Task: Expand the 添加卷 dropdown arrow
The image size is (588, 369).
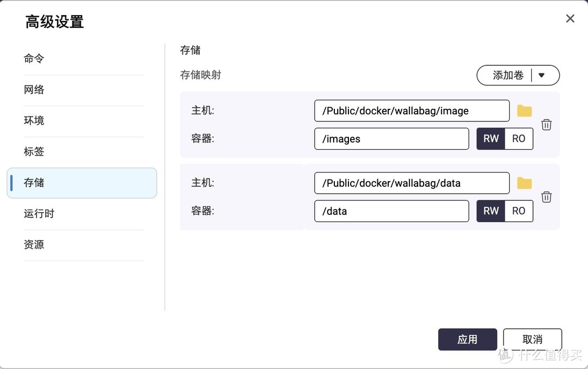Action: [x=542, y=76]
